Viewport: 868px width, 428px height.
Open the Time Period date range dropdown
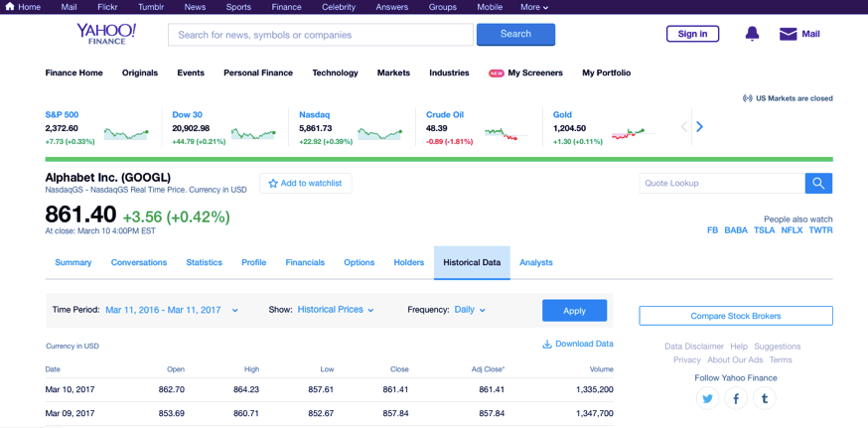(172, 310)
